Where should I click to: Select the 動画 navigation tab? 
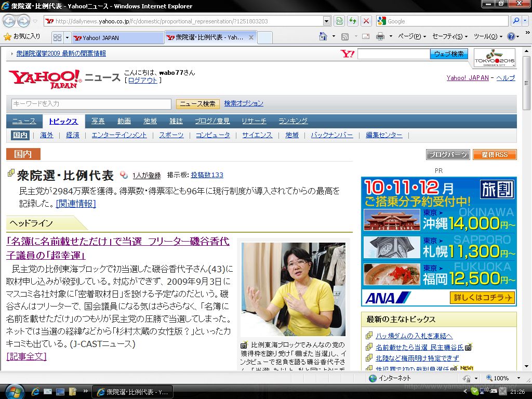(x=124, y=121)
